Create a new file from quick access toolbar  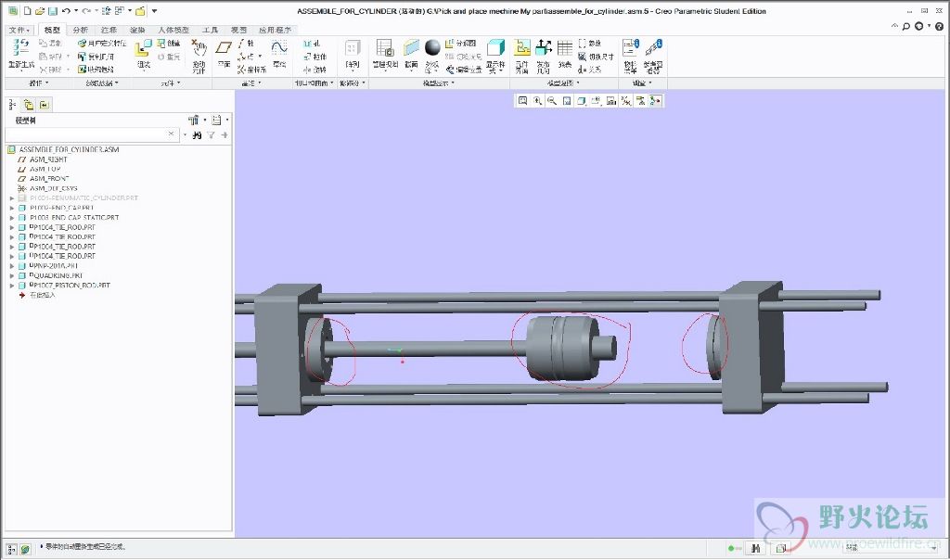[27, 11]
